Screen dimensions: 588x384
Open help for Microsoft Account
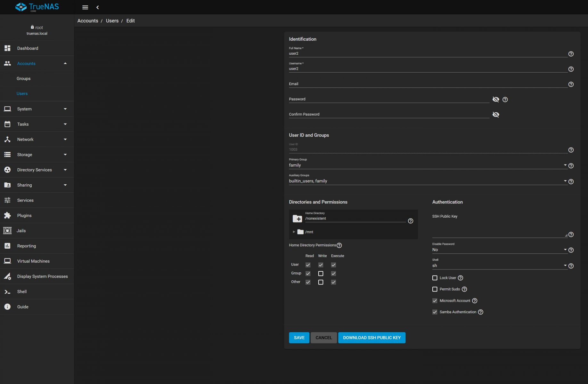[475, 301]
